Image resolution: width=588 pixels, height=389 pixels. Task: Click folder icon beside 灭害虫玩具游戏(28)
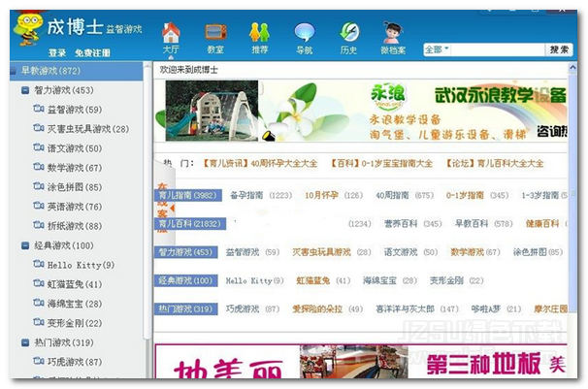[39, 129]
